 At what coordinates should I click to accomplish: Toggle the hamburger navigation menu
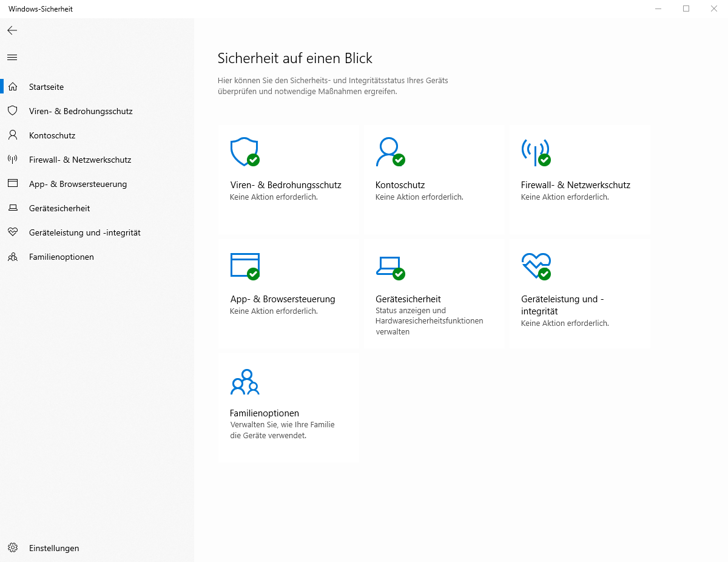pos(12,58)
